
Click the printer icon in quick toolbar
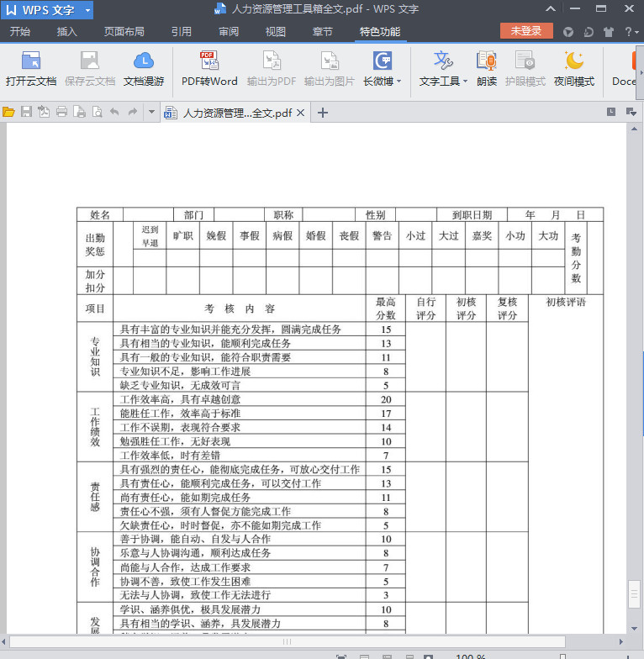pos(62,112)
